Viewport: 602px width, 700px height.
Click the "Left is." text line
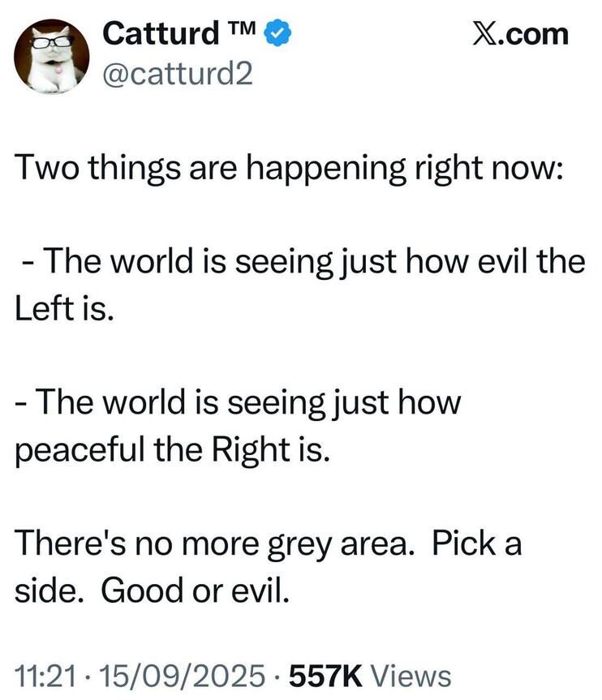pyautogui.click(x=62, y=310)
